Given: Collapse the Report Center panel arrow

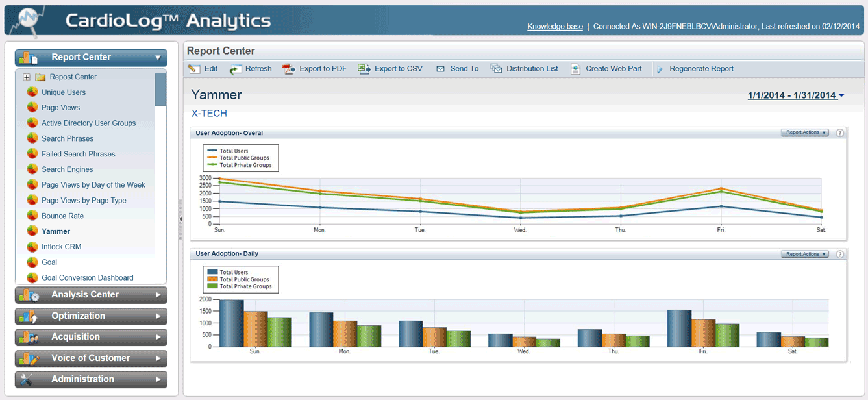Looking at the screenshot, I should [158, 58].
